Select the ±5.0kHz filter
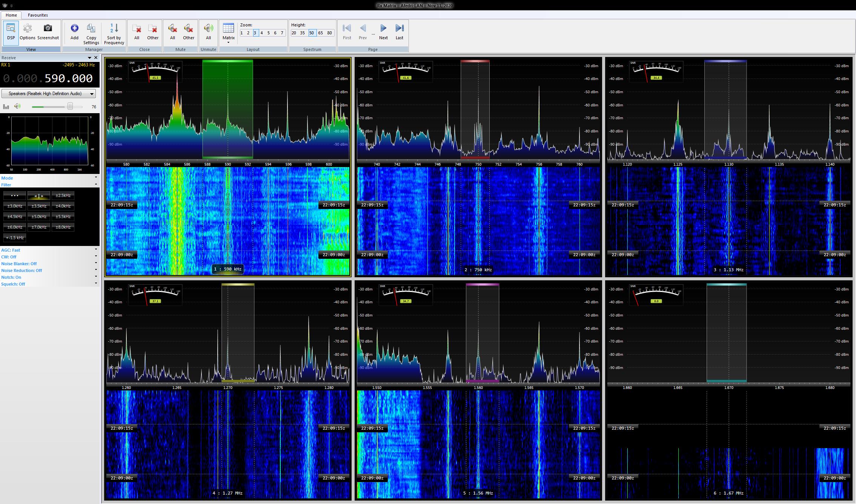 click(39, 217)
